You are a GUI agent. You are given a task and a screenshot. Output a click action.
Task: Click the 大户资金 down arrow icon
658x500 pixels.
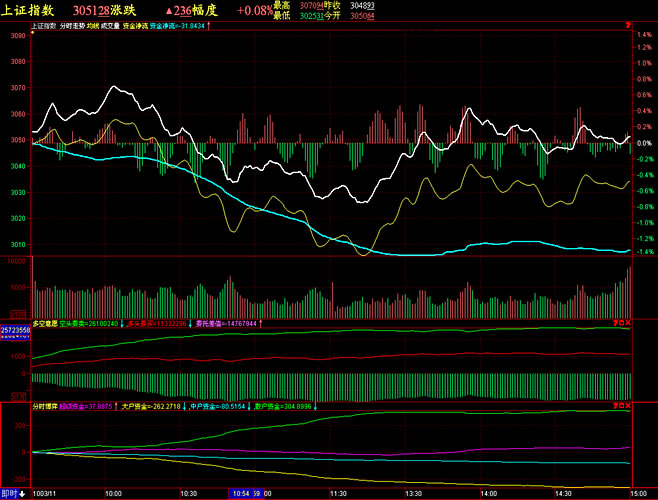pyautogui.click(x=184, y=407)
